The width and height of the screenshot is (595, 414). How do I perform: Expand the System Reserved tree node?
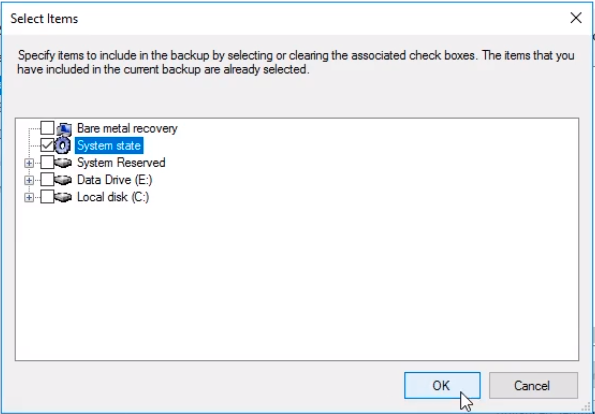[x=29, y=163]
